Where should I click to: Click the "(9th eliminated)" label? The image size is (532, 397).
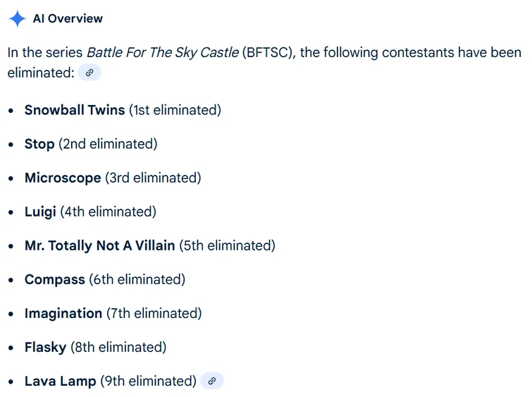click(148, 381)
